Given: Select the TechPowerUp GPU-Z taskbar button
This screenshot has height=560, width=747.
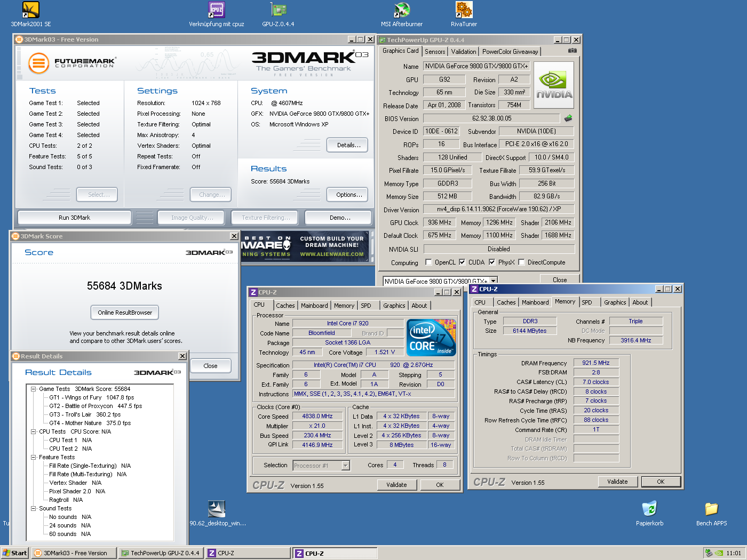Looking at the screenshot, I should point(161,553).
